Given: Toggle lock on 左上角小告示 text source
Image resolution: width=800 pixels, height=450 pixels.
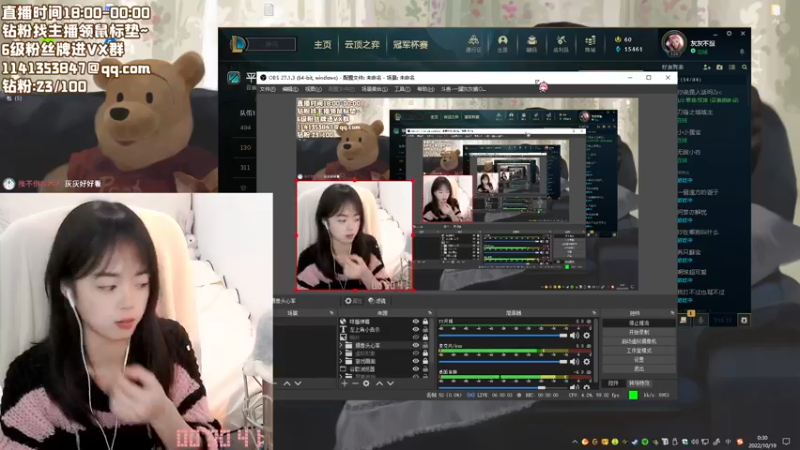Looking at the screenshot, I should click(x=425, y=330).
